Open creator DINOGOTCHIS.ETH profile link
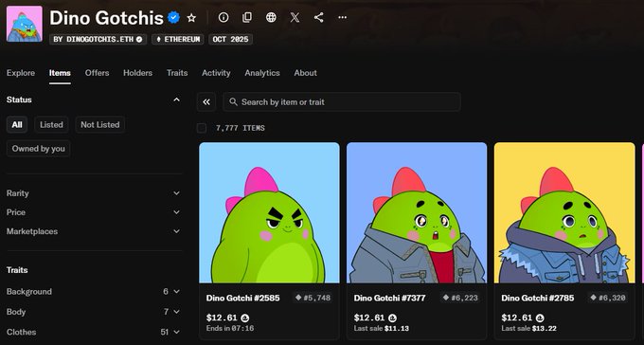Image resolution: width=644 pixels, height=345 pixels. click(98, 40)
